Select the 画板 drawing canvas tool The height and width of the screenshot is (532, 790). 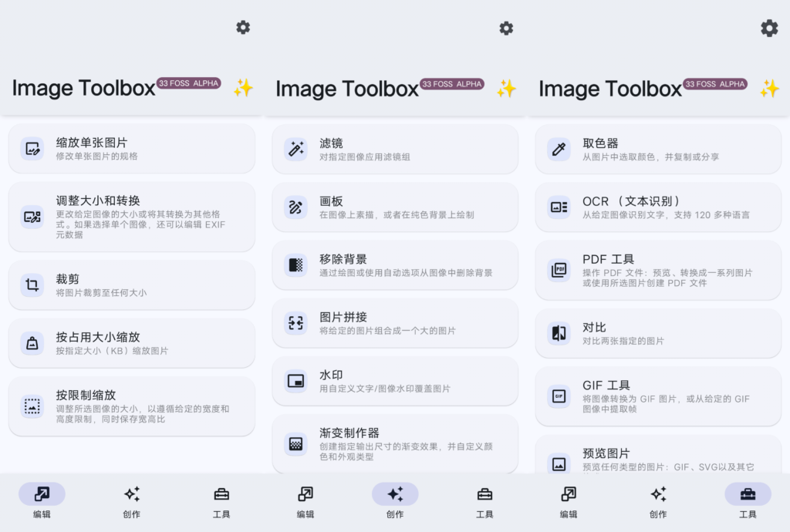pyautogui.click(x=395, y=208)
